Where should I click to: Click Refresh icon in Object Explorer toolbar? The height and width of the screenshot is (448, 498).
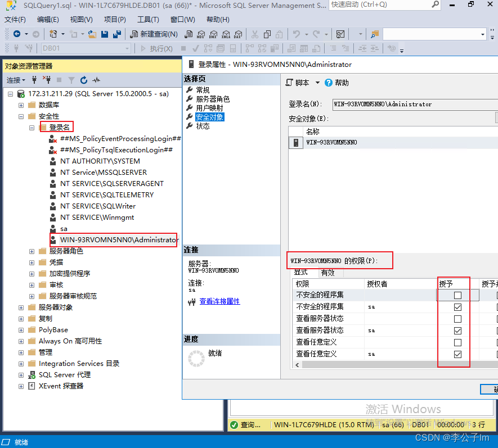click(x=83, y=80)
